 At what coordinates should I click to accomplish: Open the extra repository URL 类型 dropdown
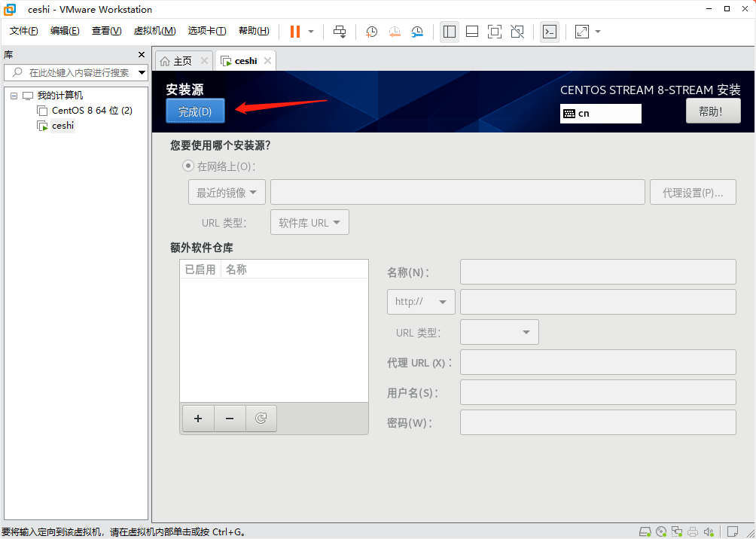499,332
